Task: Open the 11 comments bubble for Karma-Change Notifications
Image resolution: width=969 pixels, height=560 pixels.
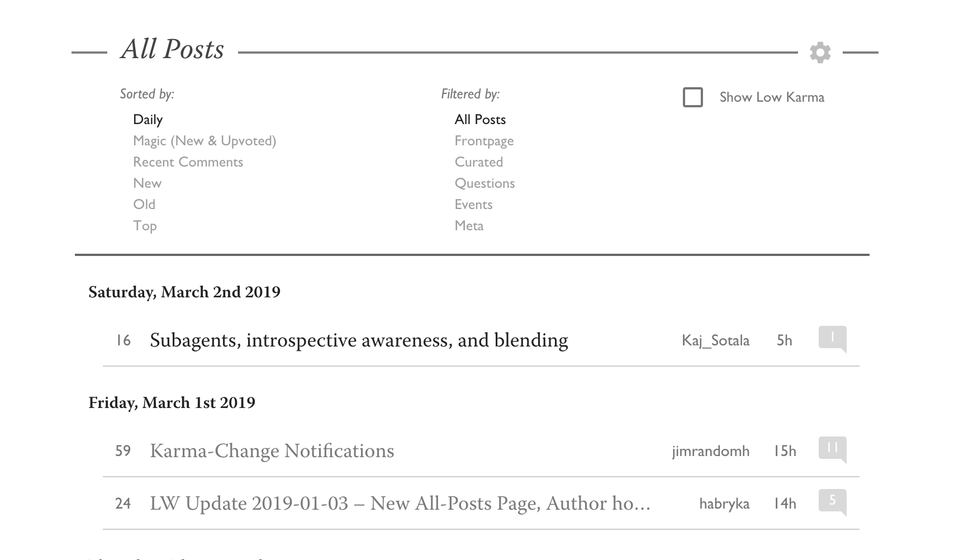Action: pos(832,449)
